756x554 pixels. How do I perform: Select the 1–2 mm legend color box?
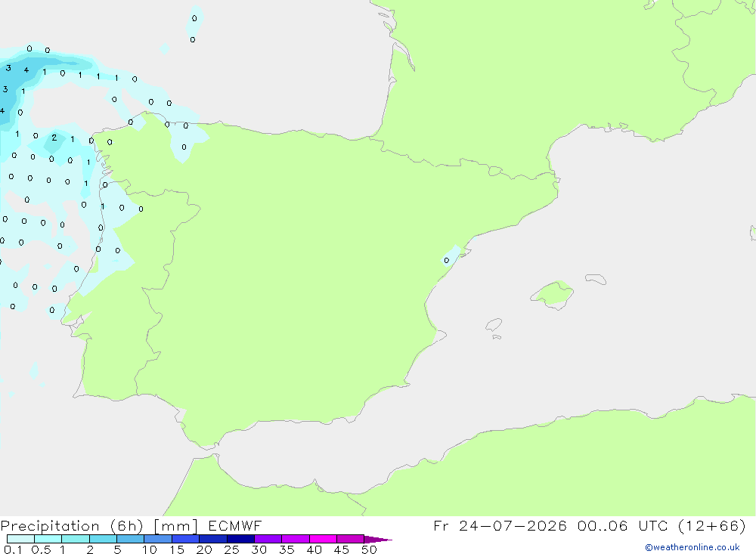76,539
